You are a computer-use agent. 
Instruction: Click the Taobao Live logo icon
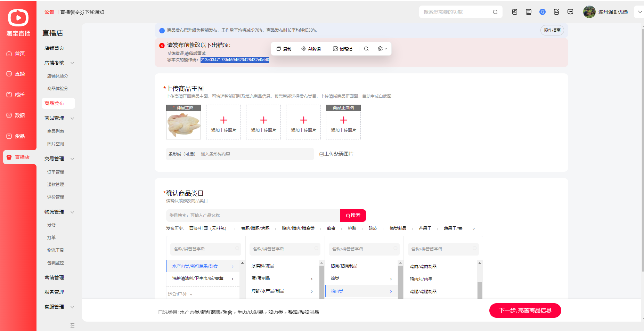pos(18,17)
